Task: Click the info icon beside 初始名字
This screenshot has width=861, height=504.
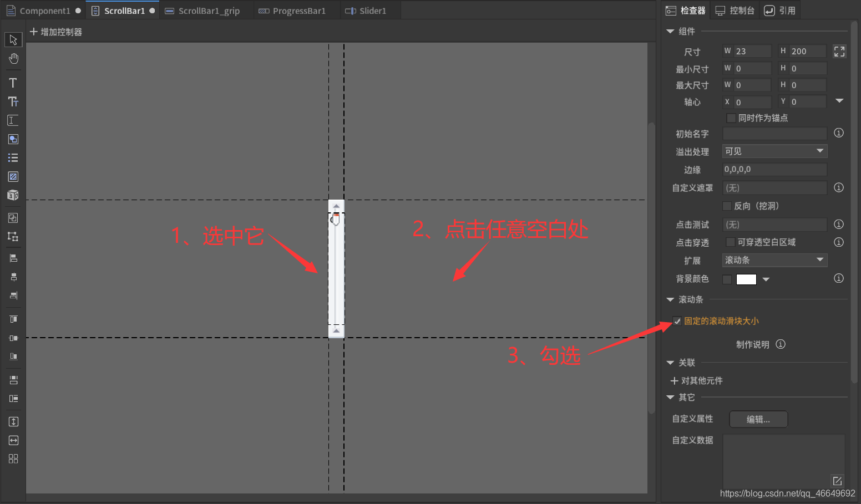Action: point(839,133)
